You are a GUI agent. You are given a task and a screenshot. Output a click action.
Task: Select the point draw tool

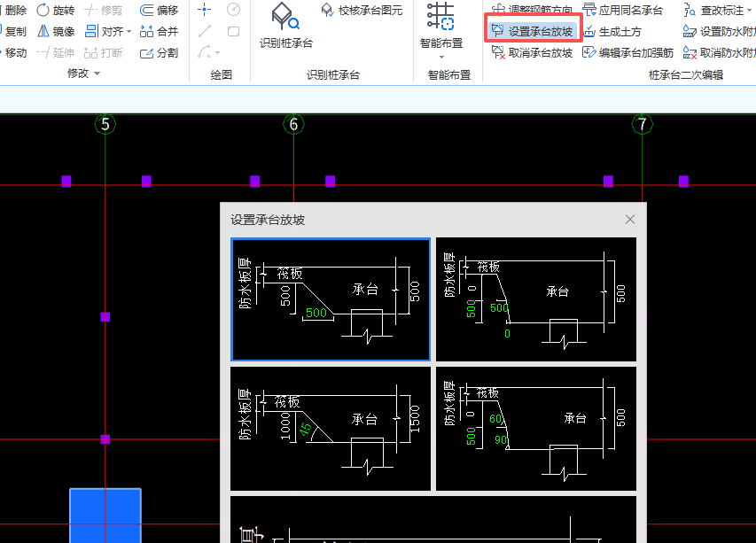click(x=205, y=10)
